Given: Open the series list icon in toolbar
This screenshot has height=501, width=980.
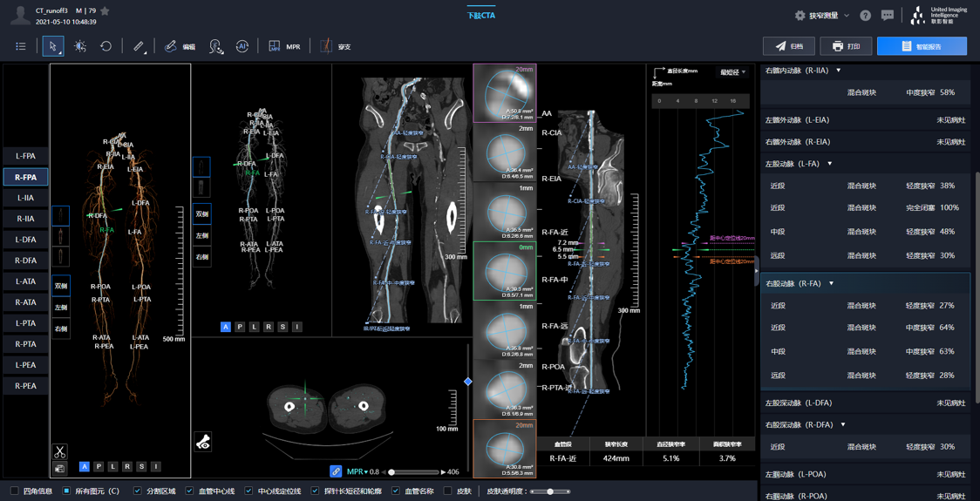Looking at the screenshot, I should tap(21, 46).
